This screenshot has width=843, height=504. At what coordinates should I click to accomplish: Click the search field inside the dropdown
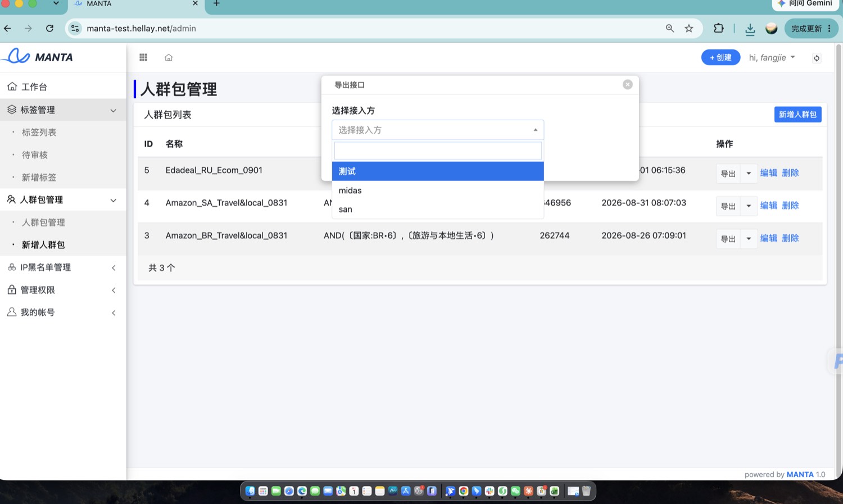[438, 151]
